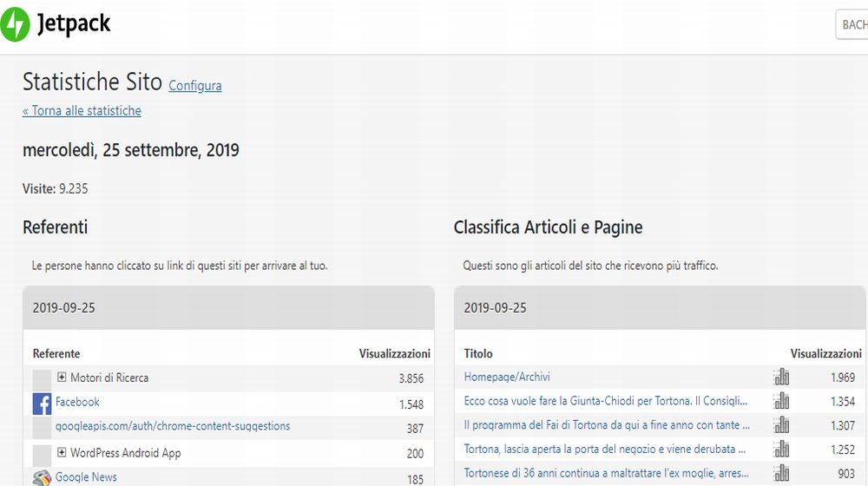Viewport: 868px width, 486px height.
Task: Click the partially visible button at top right
Action: (x=852, y=24)
